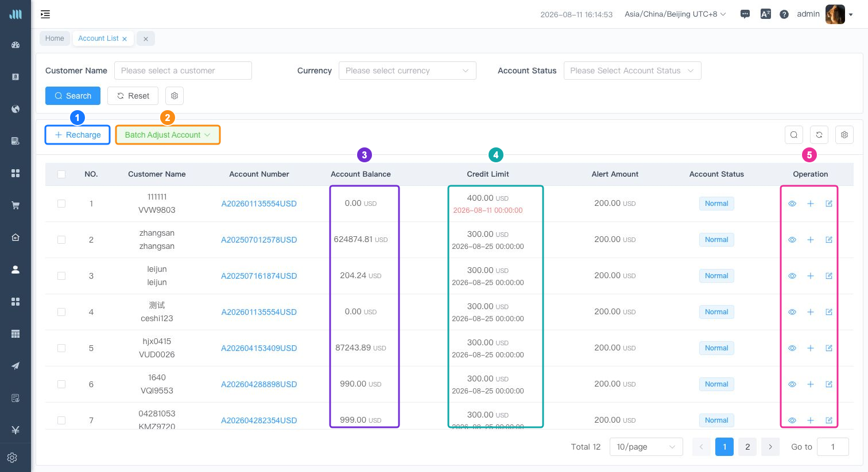Open the messages chat icon

(745, 14)
